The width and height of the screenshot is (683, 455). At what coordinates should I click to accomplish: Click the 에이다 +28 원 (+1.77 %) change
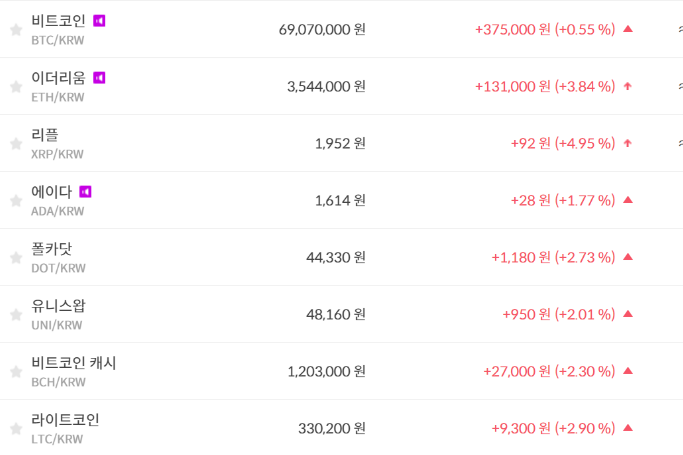click(562, 200)
